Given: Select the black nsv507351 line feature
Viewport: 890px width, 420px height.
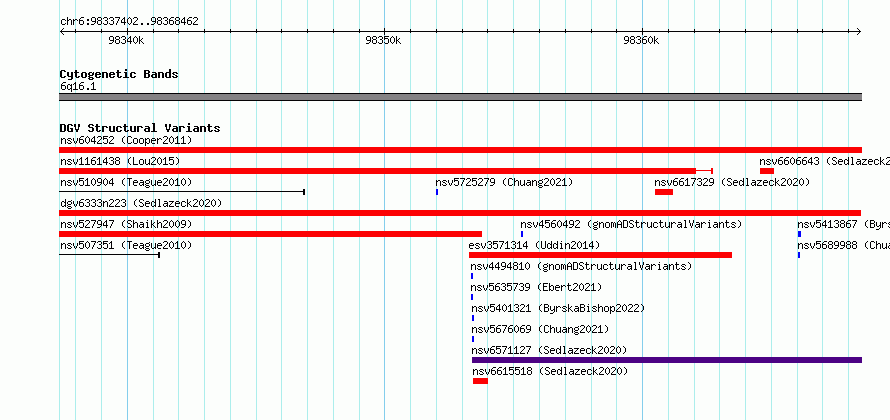Looking at the screenshot, I should click(110, 255).
